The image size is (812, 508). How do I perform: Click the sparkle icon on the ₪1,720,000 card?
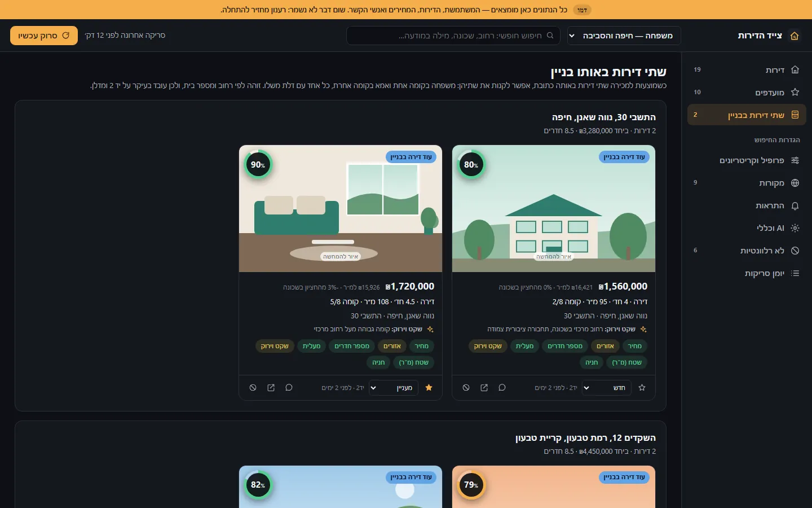point(430,329)
